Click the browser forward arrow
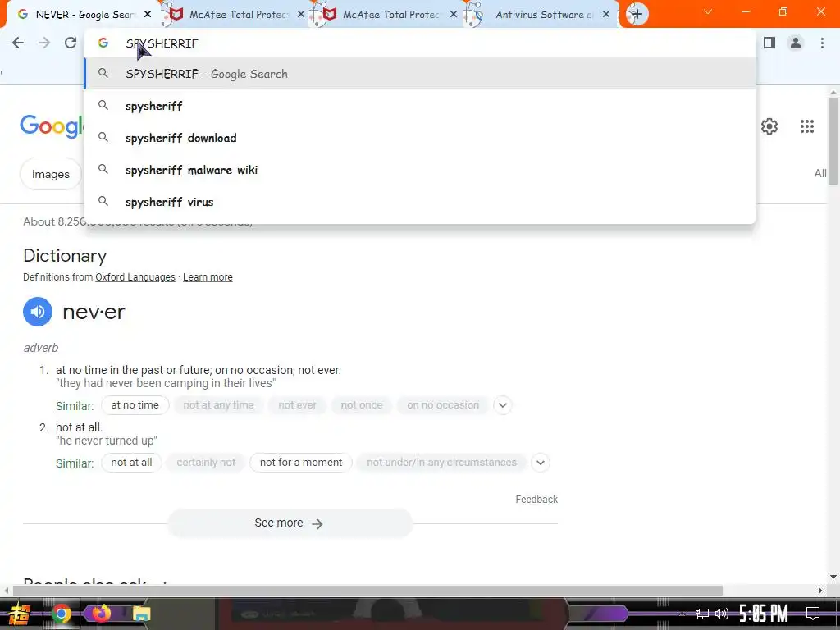840x630 pixels. coord(44,43)
